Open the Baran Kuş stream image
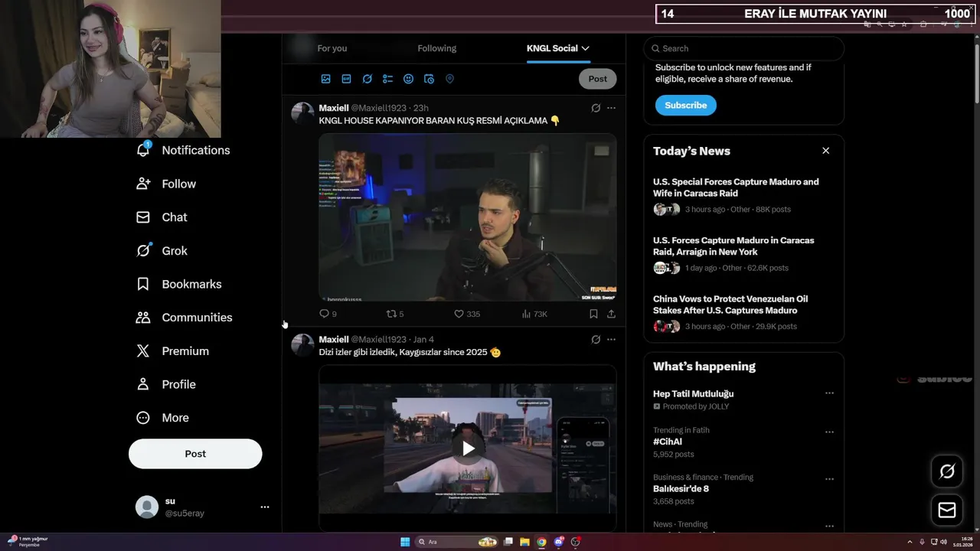This screenshot has height=551, width=980. (468, 217)
